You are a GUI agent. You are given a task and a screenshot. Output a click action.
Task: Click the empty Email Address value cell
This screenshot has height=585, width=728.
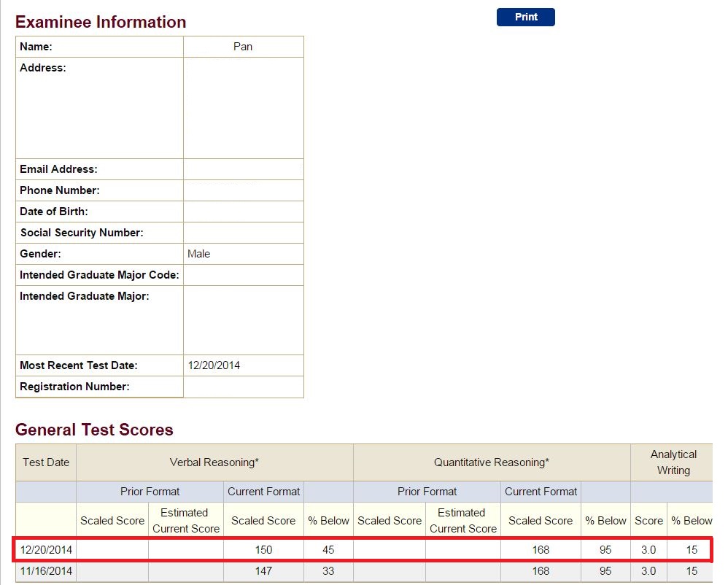click(x=244, y=169)
